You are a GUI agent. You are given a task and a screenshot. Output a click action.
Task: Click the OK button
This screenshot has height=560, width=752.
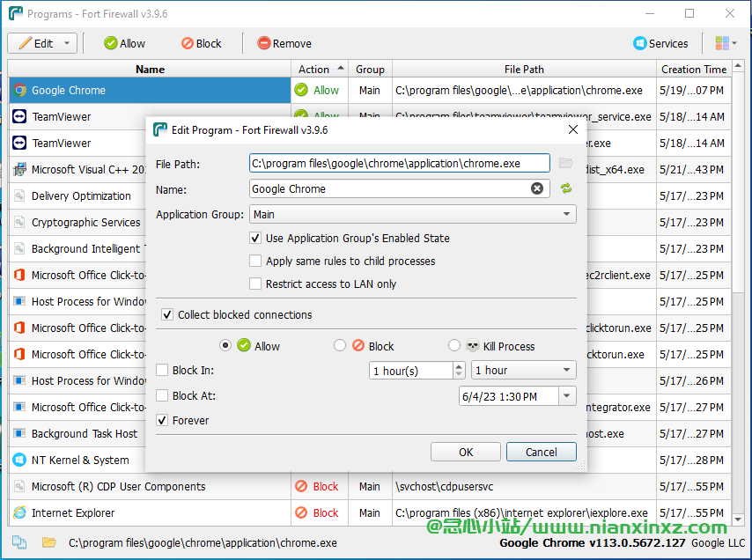[x=466, y=452]
